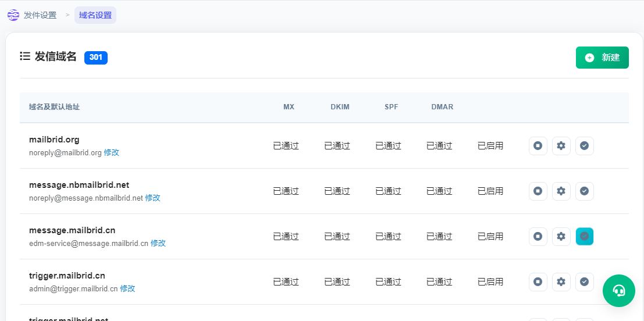Open the customer support headset chat
This screenshot has width=644, height=321.
(619, 290)
